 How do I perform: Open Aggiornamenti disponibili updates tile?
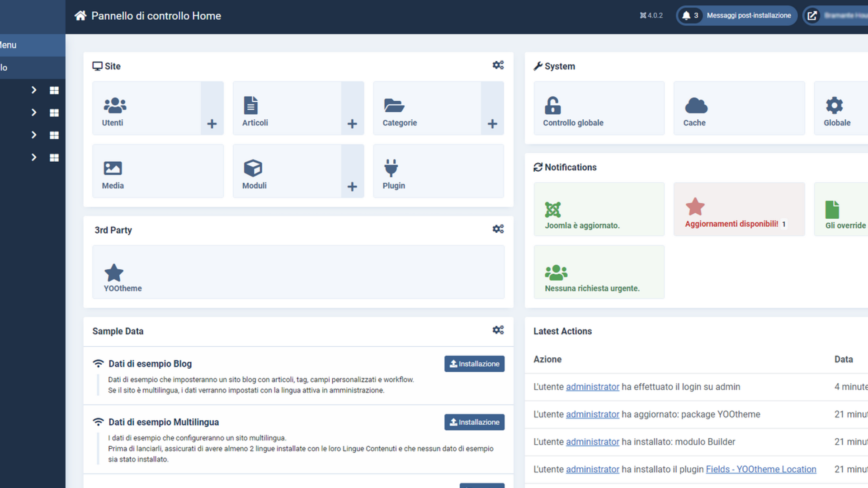[x=739, y=209]
